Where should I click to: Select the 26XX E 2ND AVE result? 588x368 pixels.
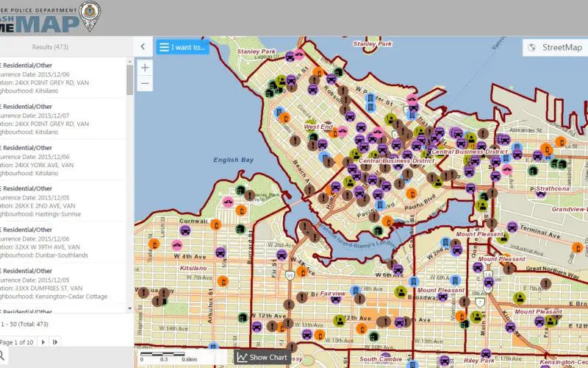(x=62, y=201)
